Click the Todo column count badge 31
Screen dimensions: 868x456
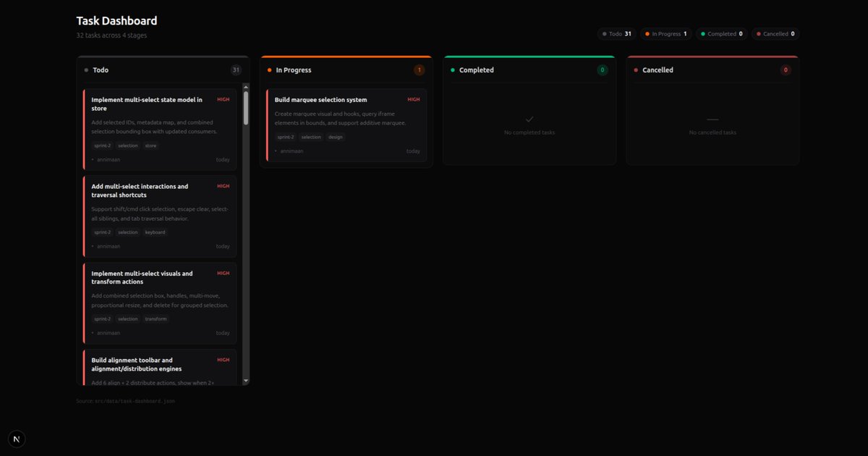point(236,70)
